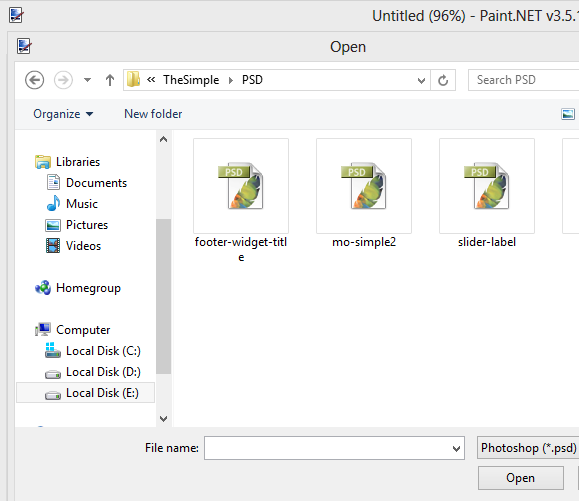Click the slider-label file name
Screen dimensions: 579x501
click(487, 242)
